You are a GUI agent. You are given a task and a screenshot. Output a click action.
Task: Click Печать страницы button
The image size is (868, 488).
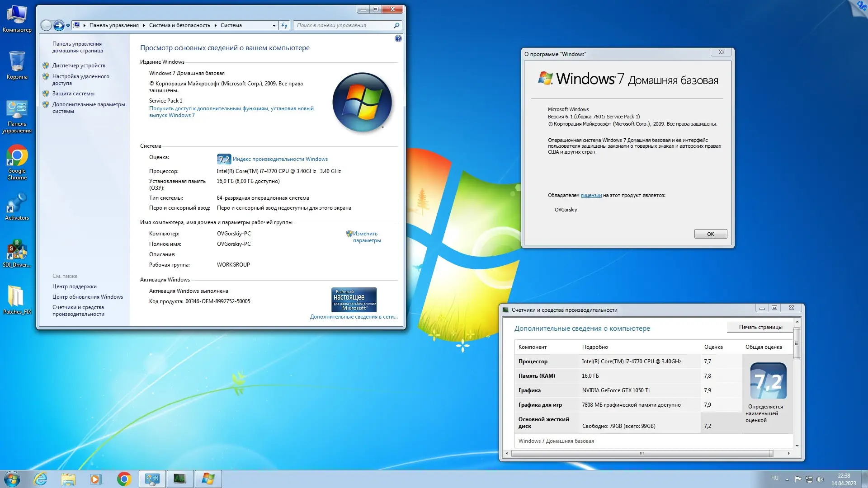pyautogui.click(x=760, y=327)
